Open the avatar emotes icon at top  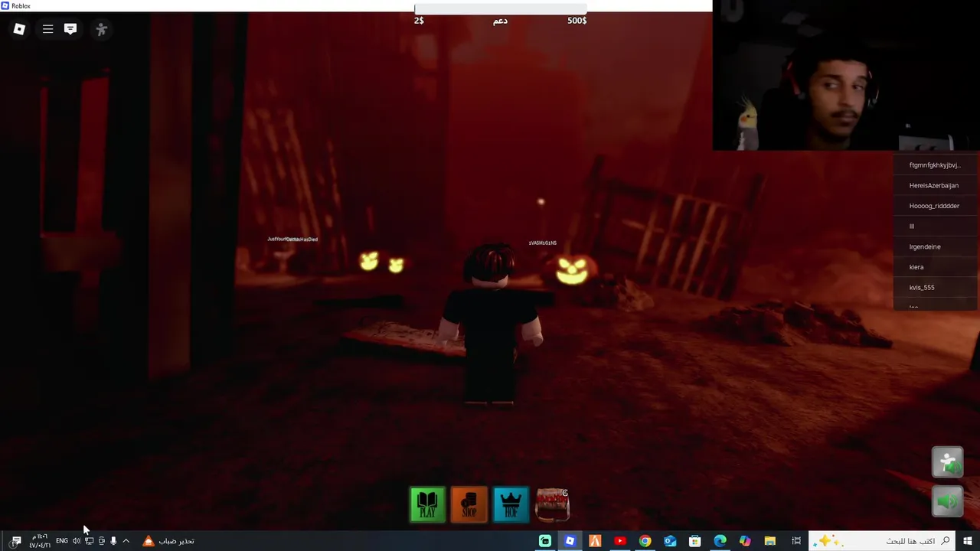[101, 29]
